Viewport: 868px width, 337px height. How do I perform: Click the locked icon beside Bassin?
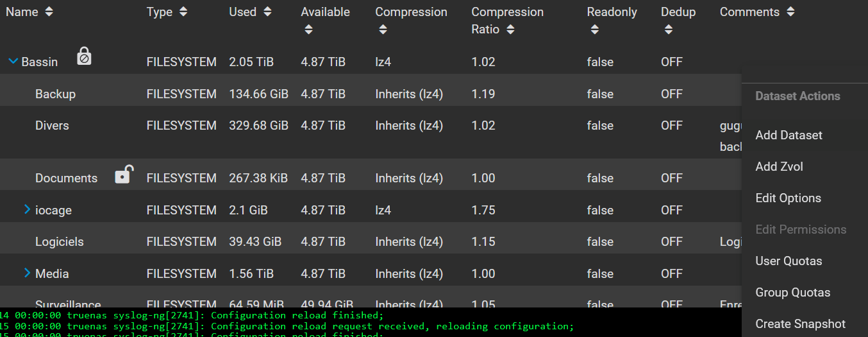84,56
